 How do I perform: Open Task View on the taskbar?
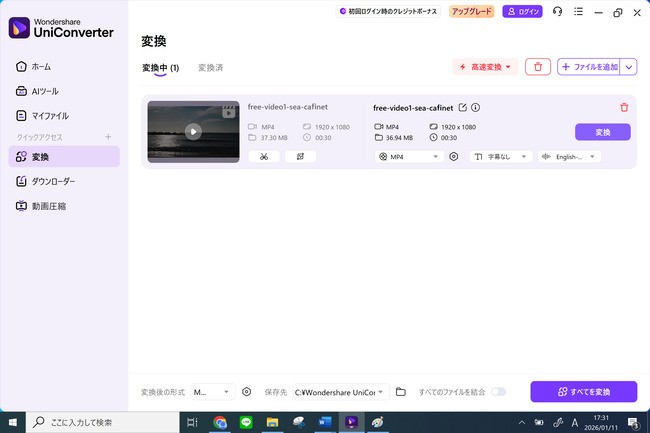click(x=192, y=422)
